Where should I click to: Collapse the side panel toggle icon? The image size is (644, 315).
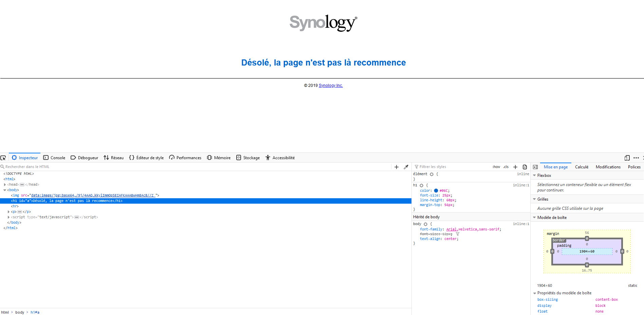click(535, 167)
